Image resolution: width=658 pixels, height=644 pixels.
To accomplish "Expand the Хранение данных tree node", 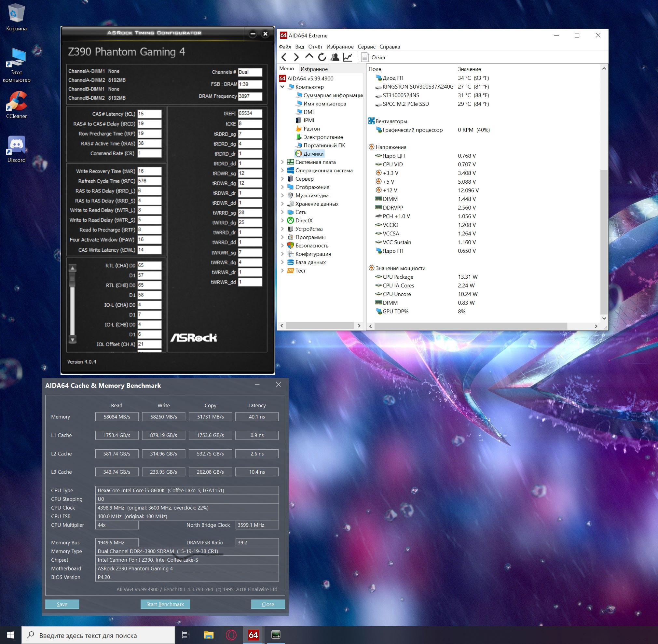I will pyautogui.click(x=282, y=203).
